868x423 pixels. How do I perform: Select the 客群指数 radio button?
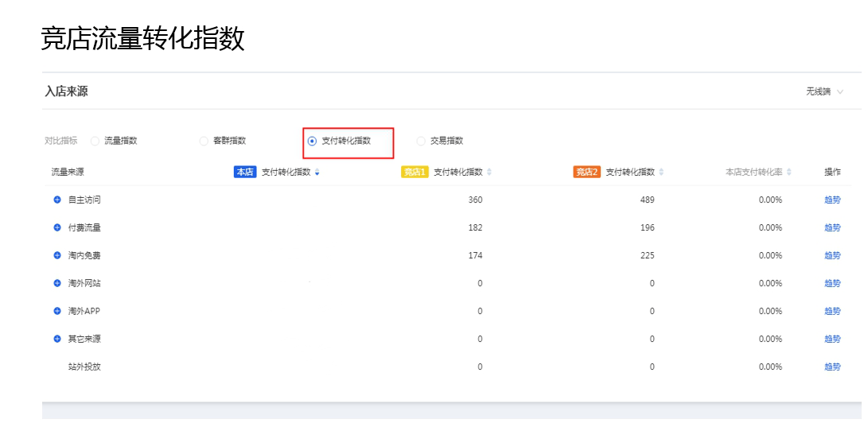[x=204, y=142]
